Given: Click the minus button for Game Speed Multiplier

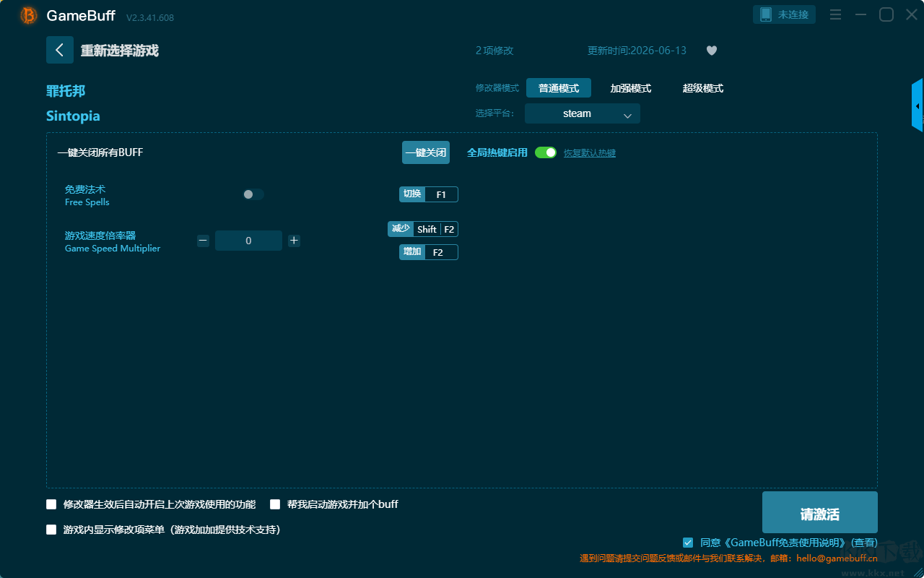Looking at the screenshot, I should (203, 241).
